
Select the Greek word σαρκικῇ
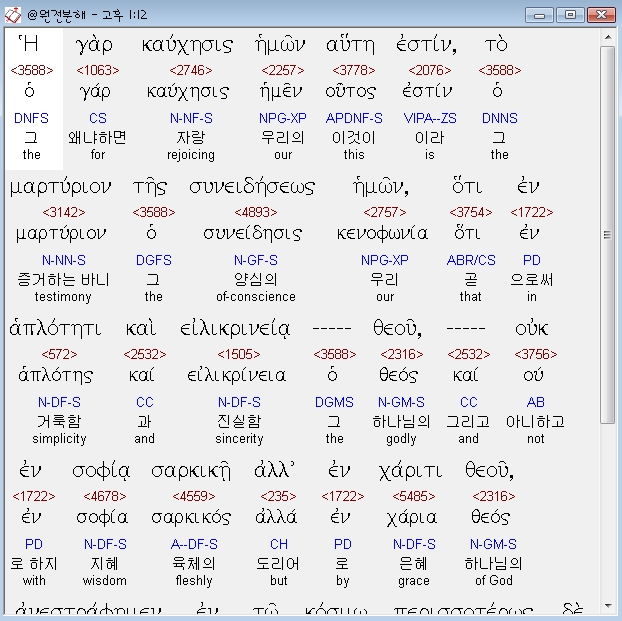191,472
